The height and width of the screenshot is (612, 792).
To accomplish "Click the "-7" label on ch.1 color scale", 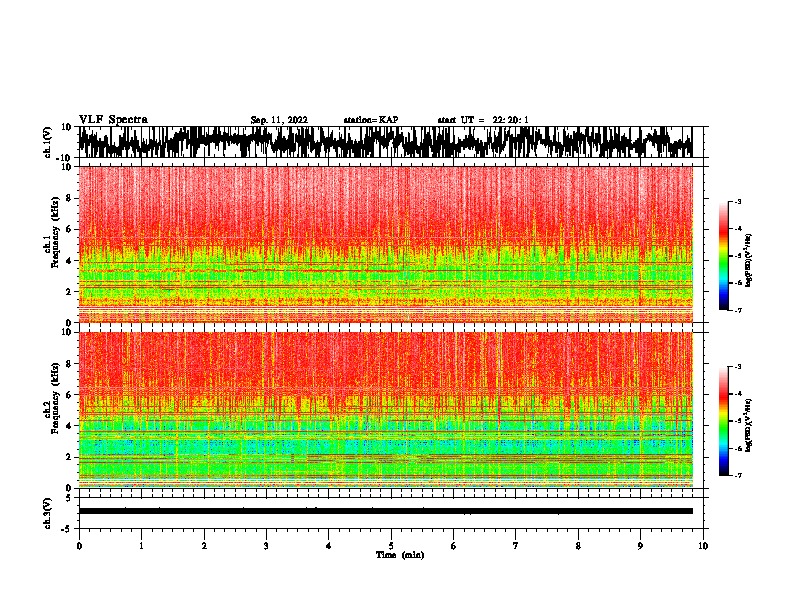I will [x=738, y=310].
